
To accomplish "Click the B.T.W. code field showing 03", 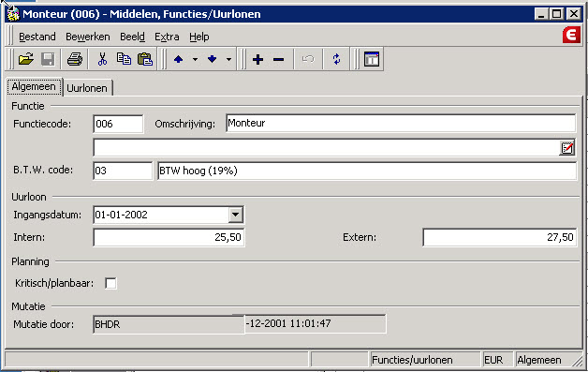I will point(123,171).
